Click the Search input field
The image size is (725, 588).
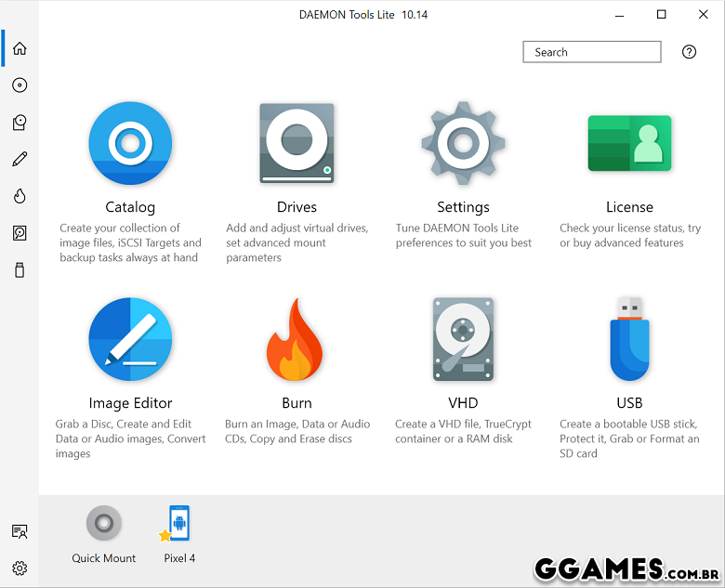591,52
